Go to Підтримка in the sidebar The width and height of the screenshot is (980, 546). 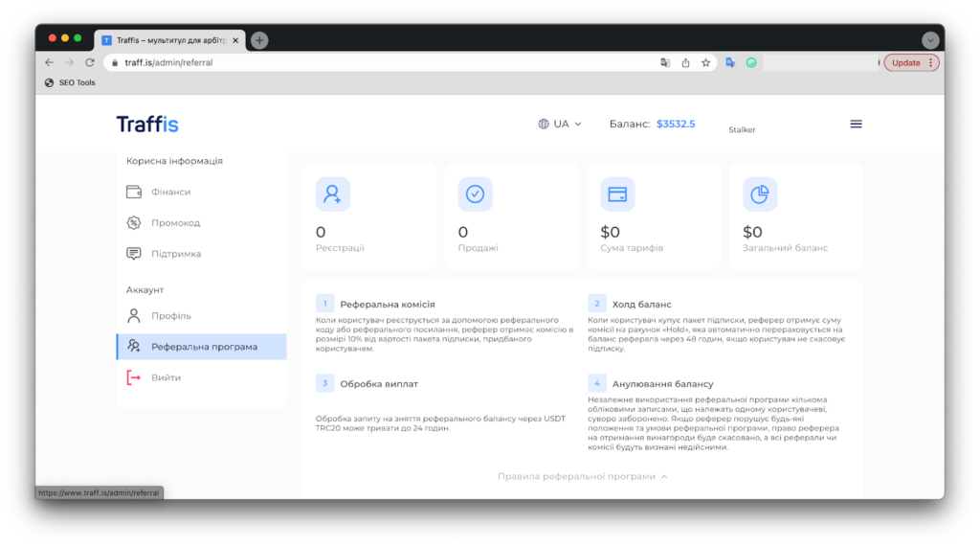(x=175, y=254)
